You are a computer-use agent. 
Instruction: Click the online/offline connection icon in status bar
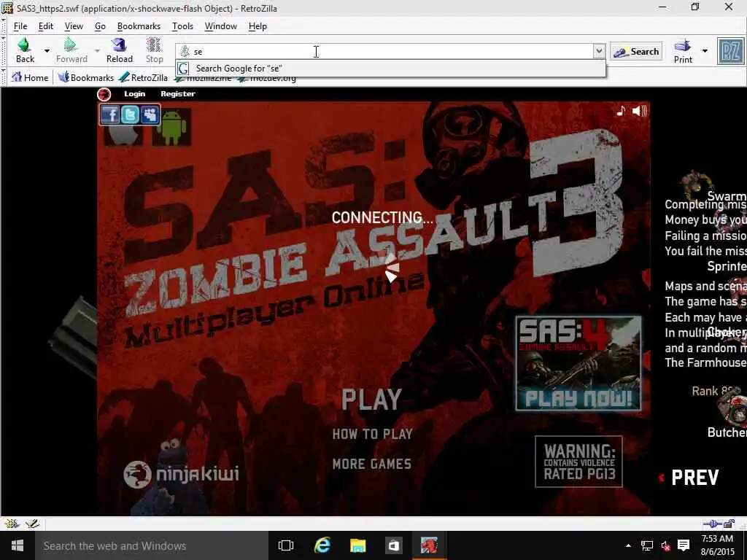tap(712, 524)
